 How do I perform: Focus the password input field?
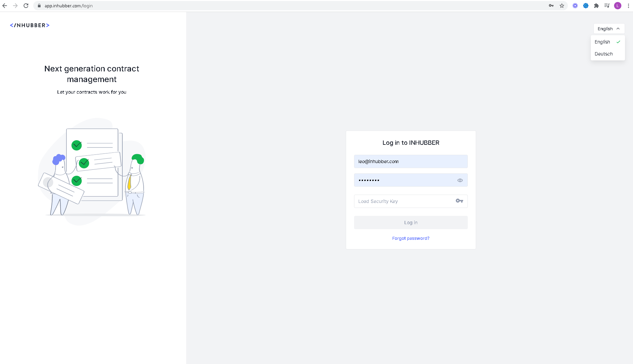pyautogui.click(x=404, y=180)
